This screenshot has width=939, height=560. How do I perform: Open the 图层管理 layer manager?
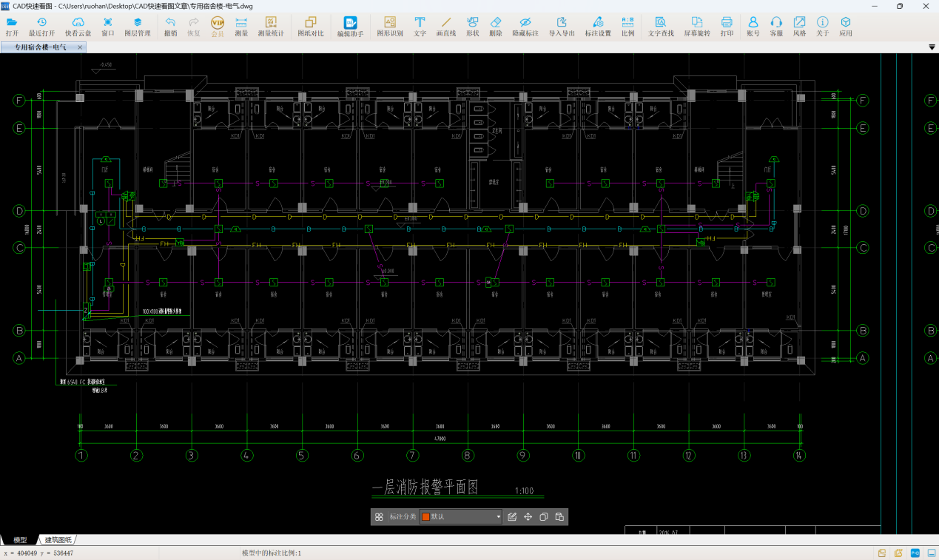[x=137, y=27]
